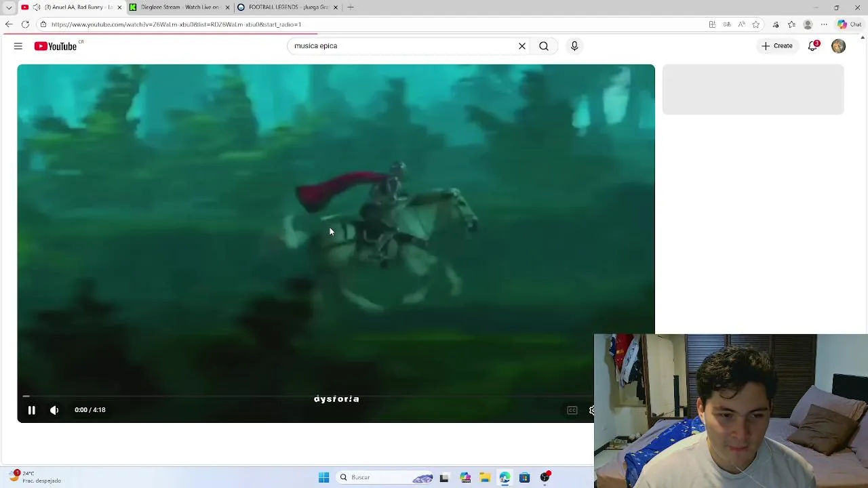Pause the playing video
Screen dimensions: 868x488
point(31,410)
